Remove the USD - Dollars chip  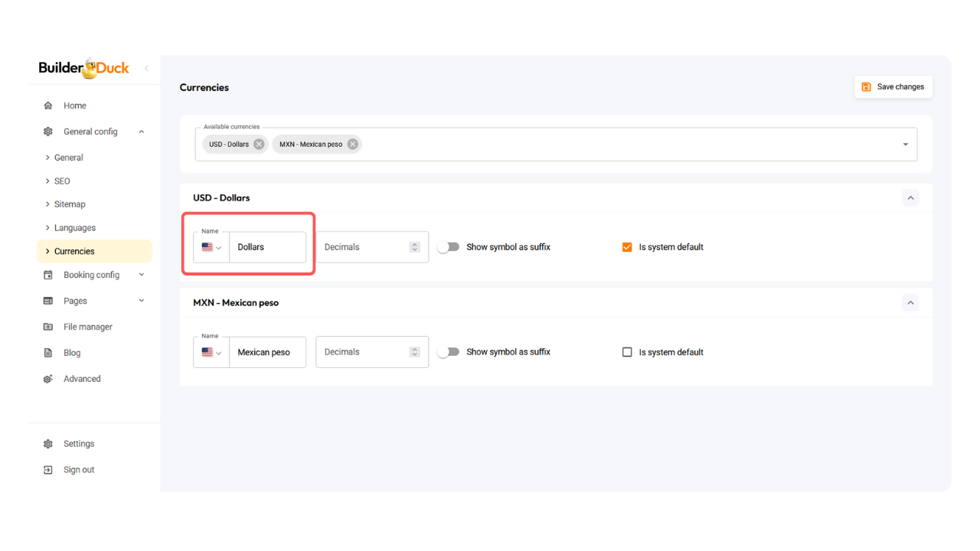click(259, 144)
